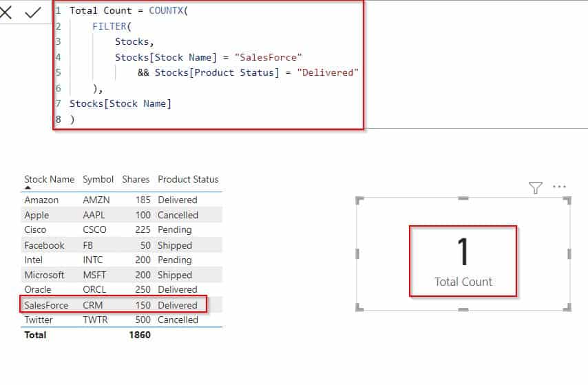Select the Oracle row cell
This screenshot has height=385, width=588.
tap(37, 290)
